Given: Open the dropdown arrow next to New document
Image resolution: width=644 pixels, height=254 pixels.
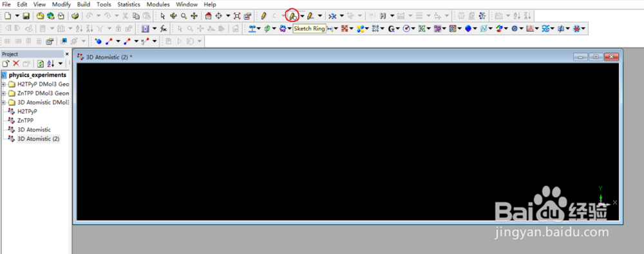Looking at the screenshot, I should coord(17,16).
